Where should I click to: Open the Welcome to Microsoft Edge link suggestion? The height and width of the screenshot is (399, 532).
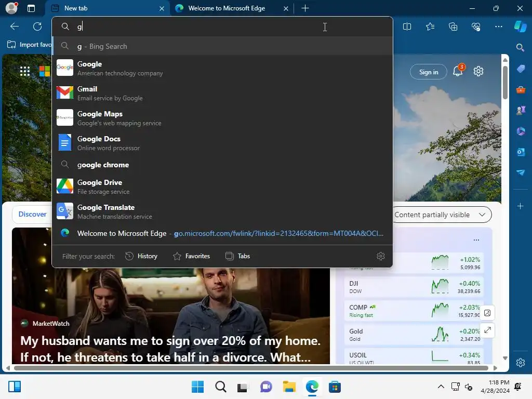(x=222, y=233)
